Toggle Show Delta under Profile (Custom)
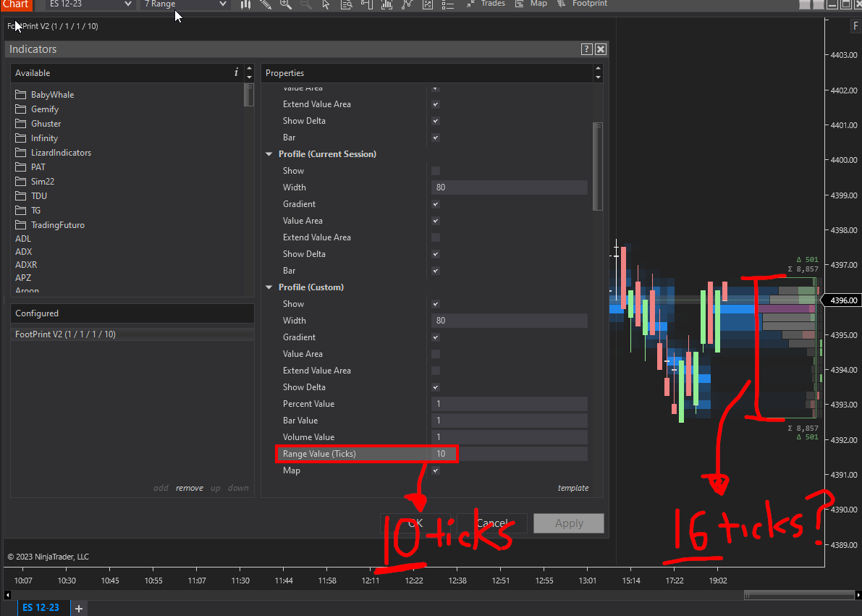 pos(436,387)
